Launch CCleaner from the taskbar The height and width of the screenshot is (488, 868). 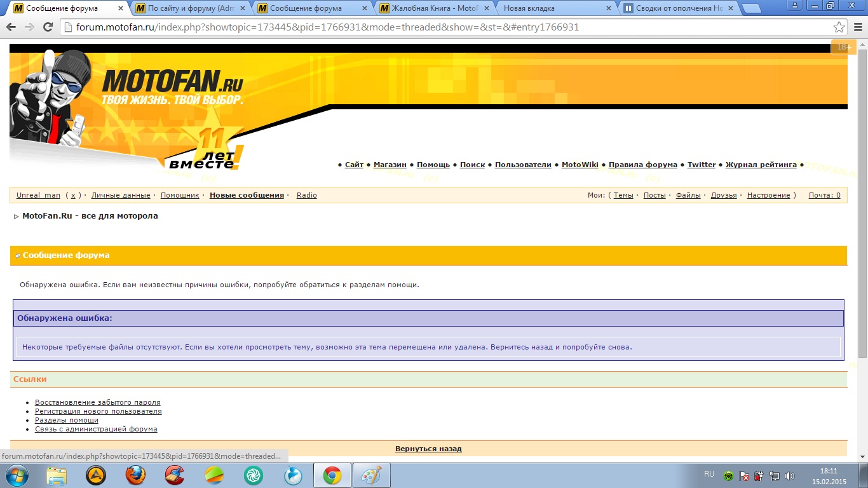[174, 475]
